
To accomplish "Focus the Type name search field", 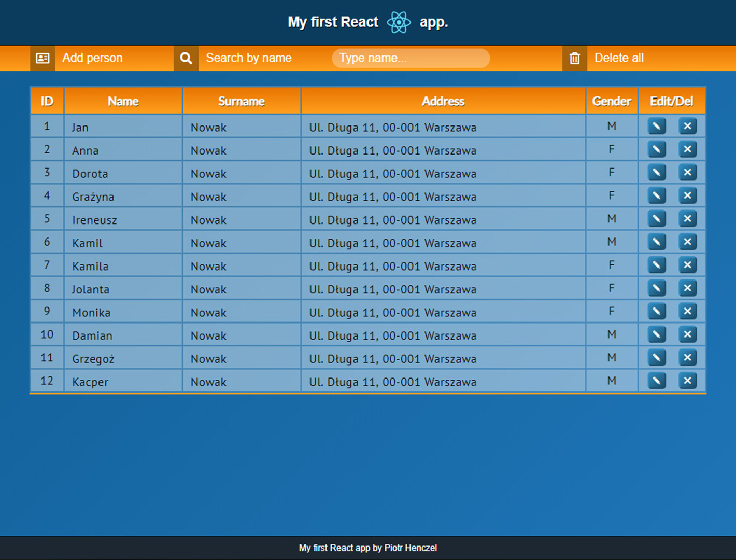I will coord(411,58).
